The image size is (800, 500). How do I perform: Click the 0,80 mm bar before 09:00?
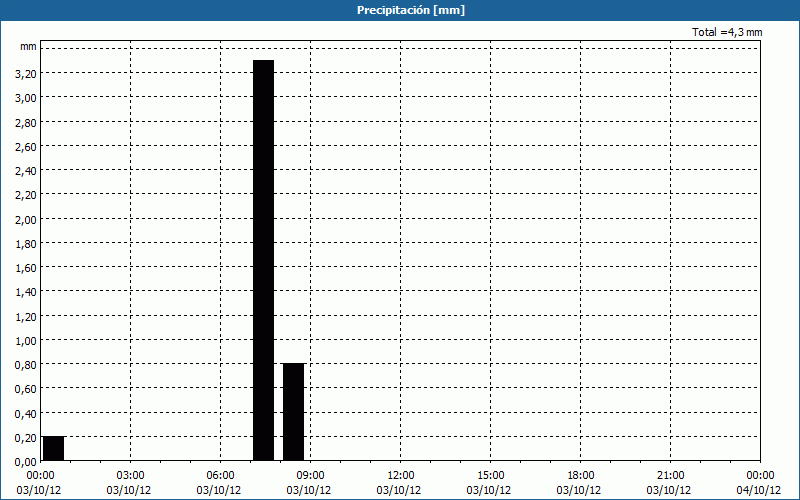coord(293,412)
